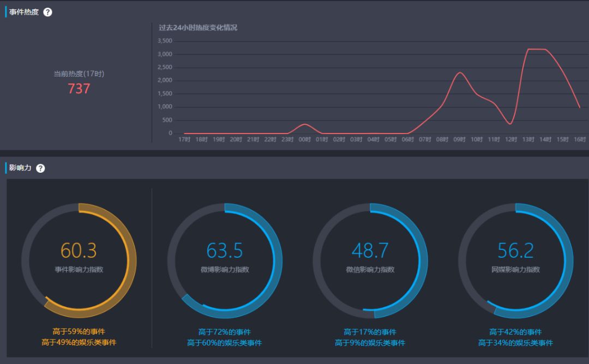
Task: Click text 高于59%的事件
Action: click(79, 331)
